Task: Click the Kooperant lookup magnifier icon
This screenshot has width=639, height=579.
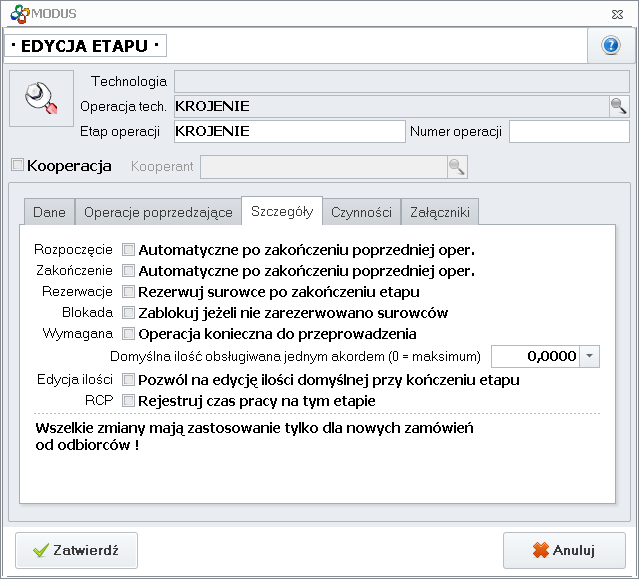Action: [456, 166]
